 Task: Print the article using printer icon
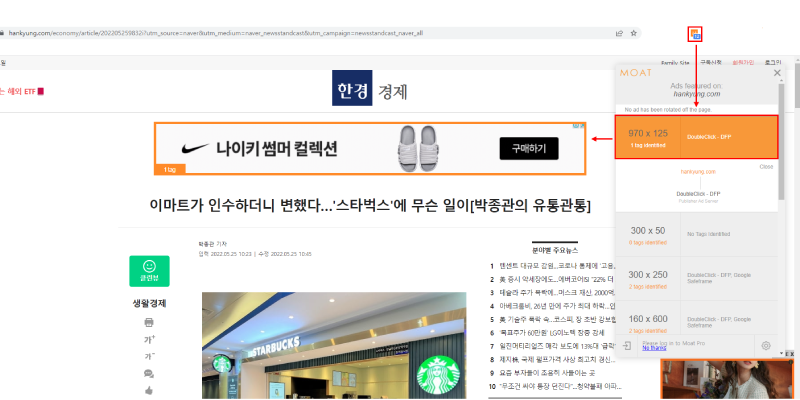pyautogui.click(x=149, y=322)
